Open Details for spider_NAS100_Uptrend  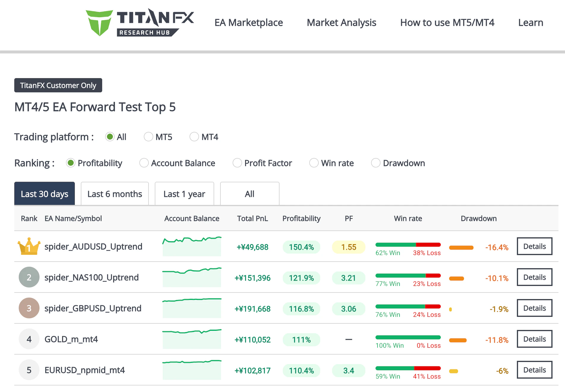pos(534,277)
